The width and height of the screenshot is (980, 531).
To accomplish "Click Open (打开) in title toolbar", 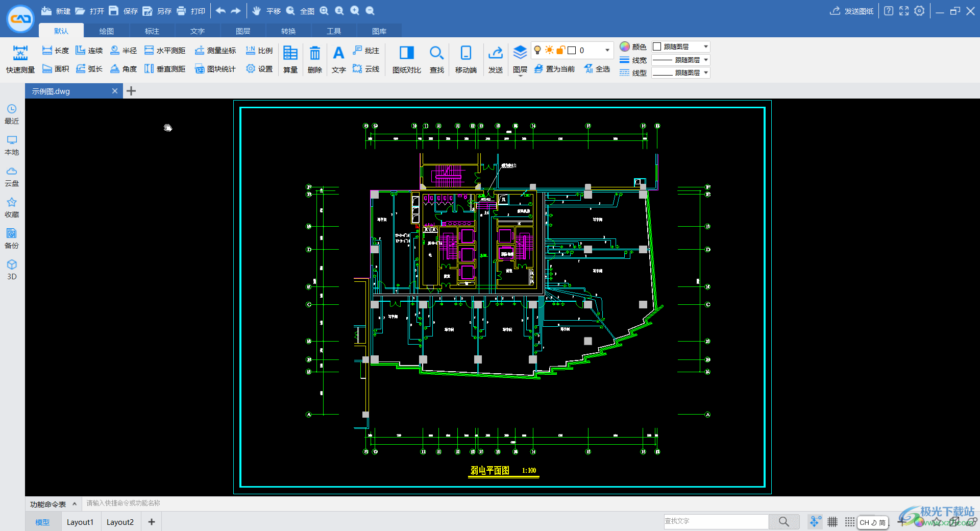I will point(89,11).
